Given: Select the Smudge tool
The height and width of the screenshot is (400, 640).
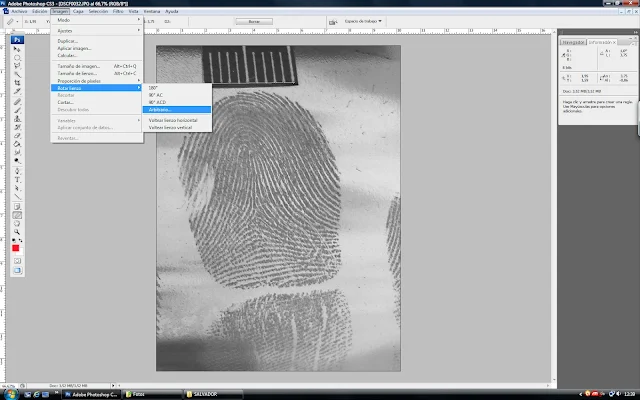Looking at the screenshot, I should tap(17, 152).
